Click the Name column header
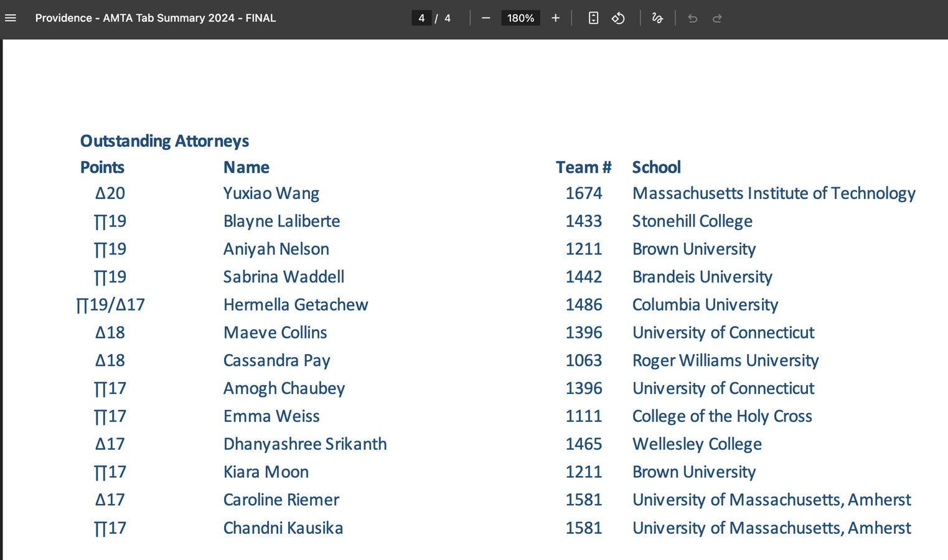948x560 pixels. 246,167
